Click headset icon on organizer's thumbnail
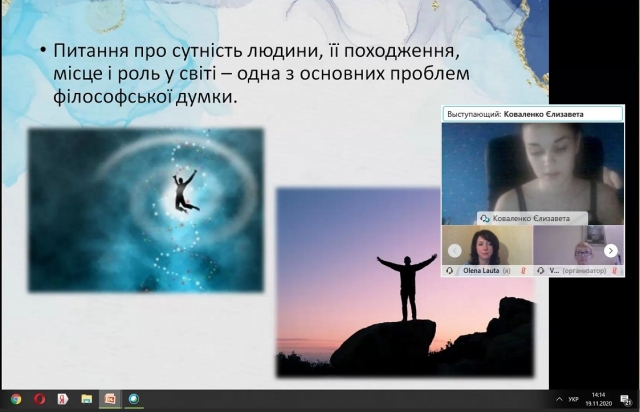This screenshot has width=640, height=412. click(x=541, y=270)
